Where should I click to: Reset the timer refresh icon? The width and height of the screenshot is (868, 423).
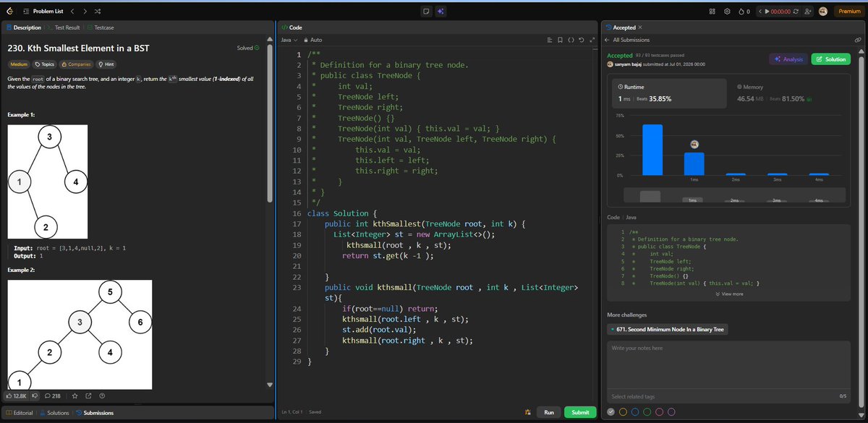(796, 12)
